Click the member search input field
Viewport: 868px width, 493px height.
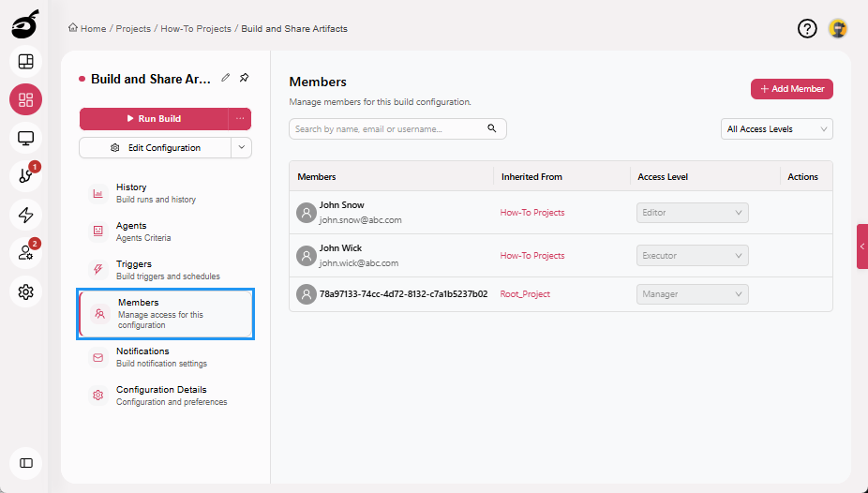coord(397,129)
